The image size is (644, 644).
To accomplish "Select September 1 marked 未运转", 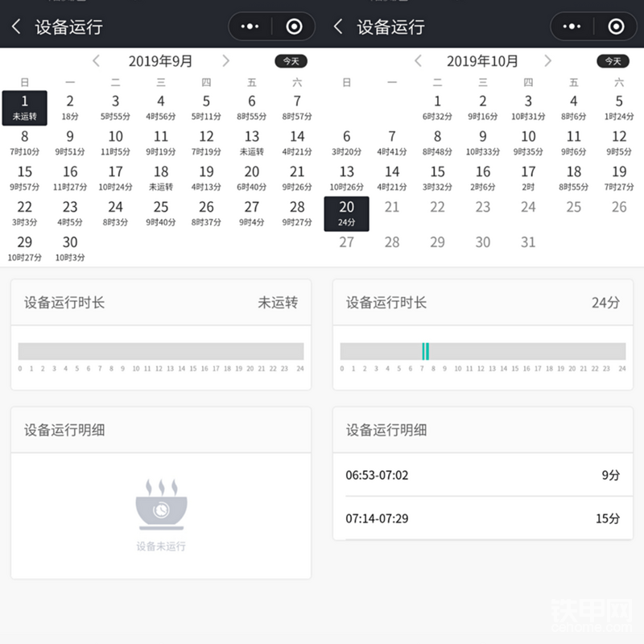I will (25, 108).
